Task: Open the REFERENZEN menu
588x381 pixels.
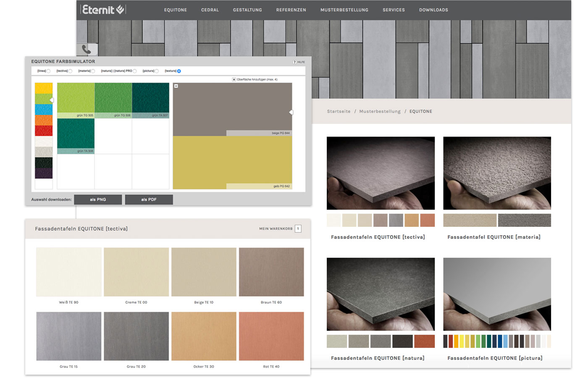Action: [291, 10]
